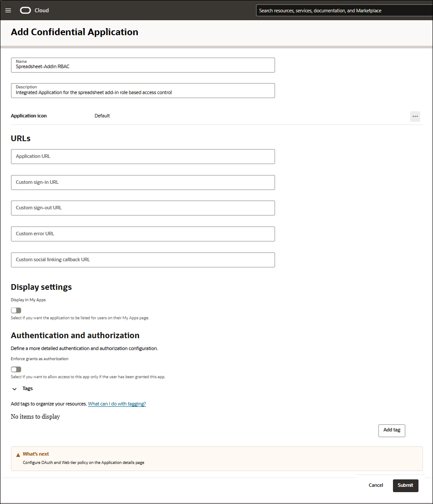Collapse the Tags section
Screen dimensions: 433x504
tap(14, 388)
